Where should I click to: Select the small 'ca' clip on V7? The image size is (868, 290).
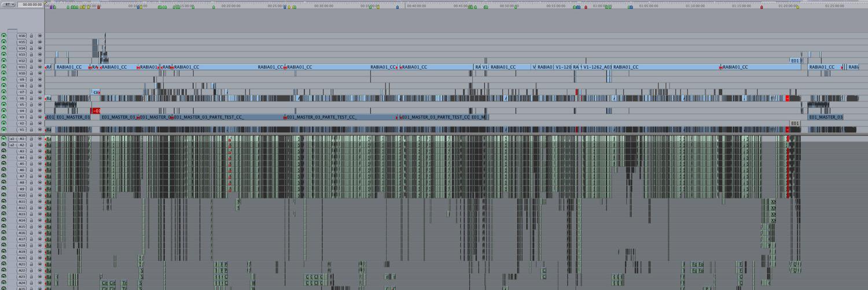point(95,92)
